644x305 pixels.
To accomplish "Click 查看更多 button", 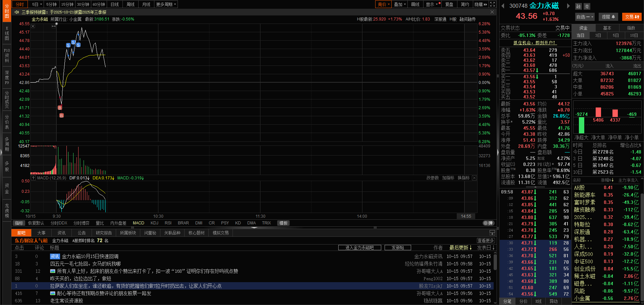I will (x=486, y=241).
